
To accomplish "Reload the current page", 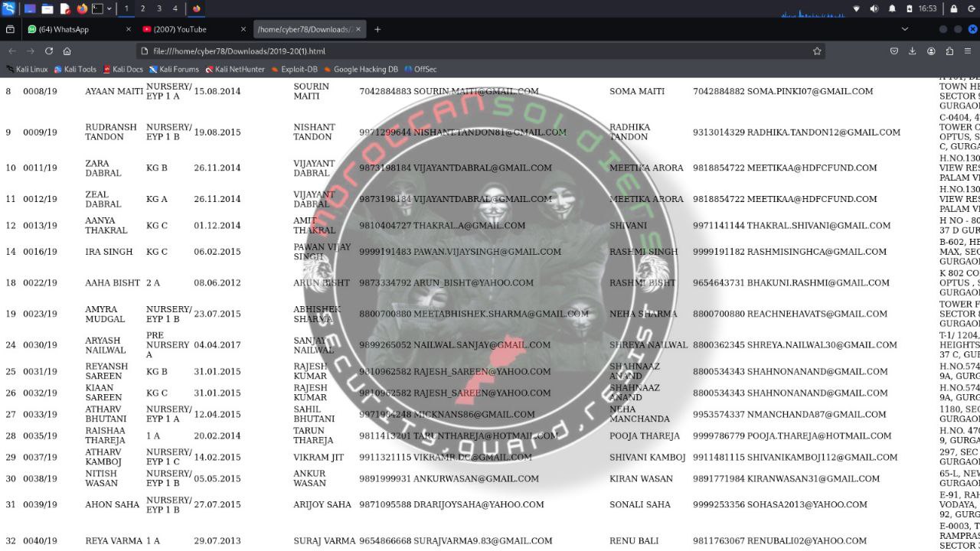I will coord(48,51).
